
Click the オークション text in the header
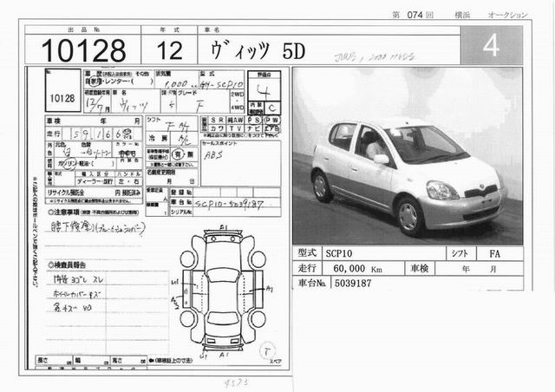tap(507, 15)
